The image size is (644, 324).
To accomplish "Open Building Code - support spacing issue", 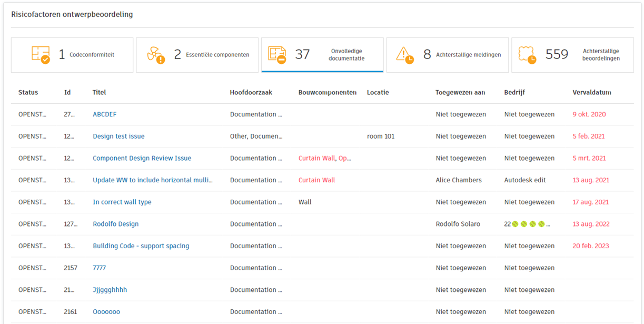I will (x=141, y=246).
